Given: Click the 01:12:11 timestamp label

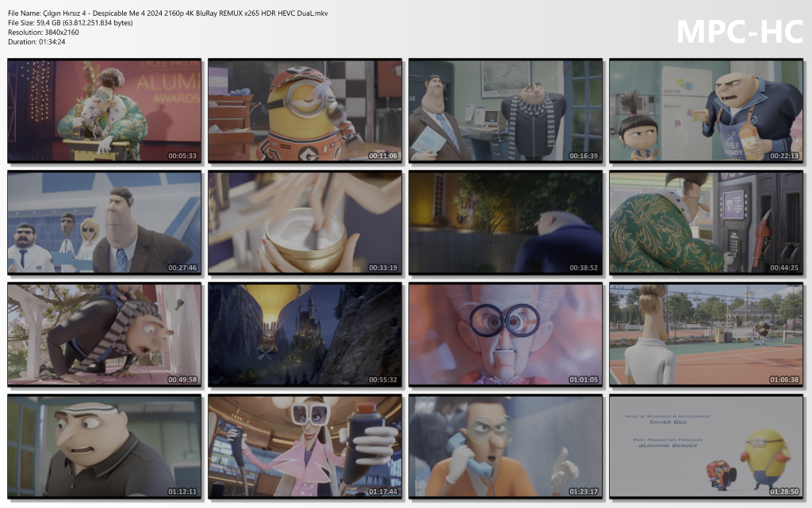Looking at the screenshot, I should point(182,491).
